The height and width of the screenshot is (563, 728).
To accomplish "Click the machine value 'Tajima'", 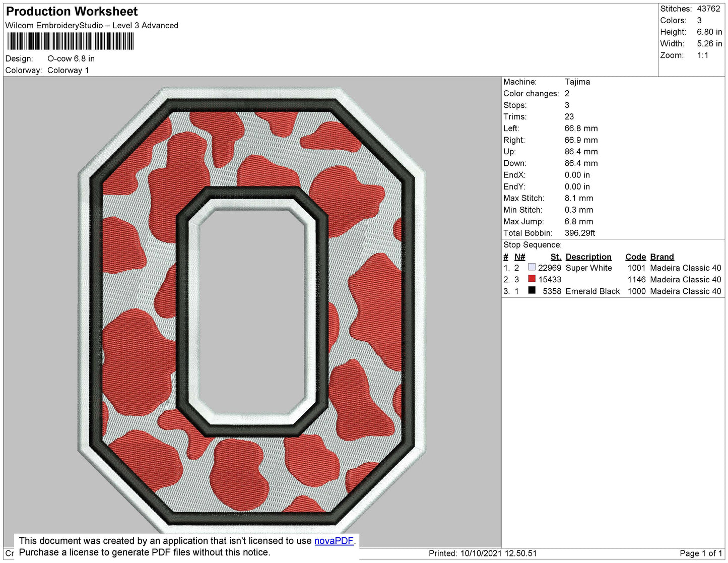I will [x=577, y=82].
